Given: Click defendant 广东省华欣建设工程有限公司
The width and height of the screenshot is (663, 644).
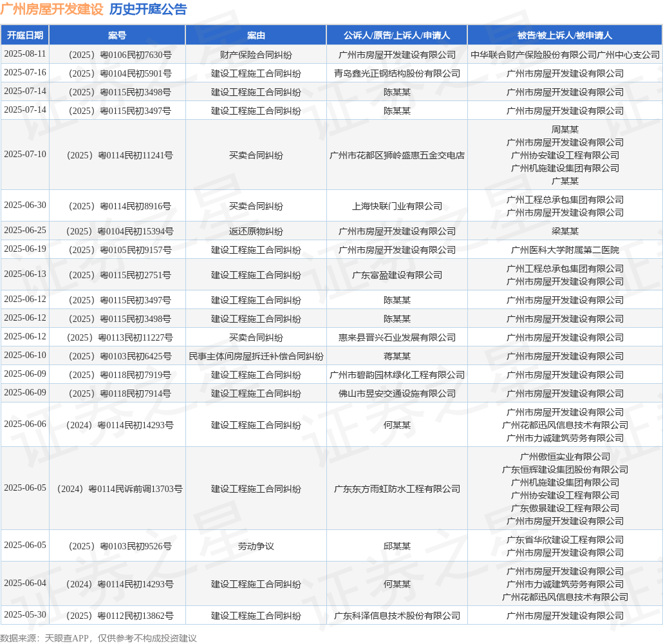Looking at the screenshot, I should (x=565, y=540).
